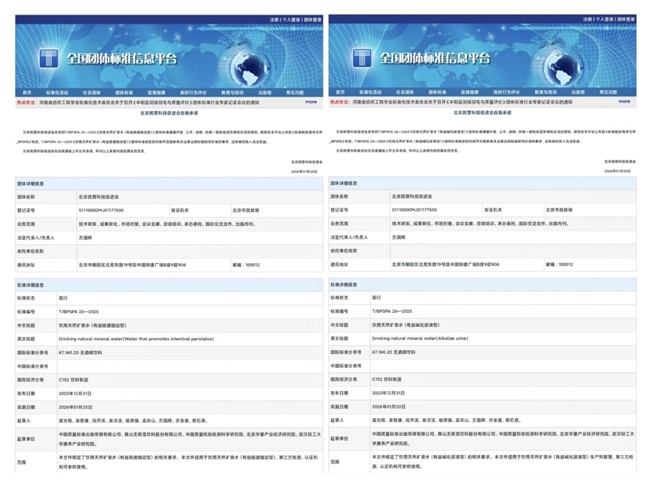
Task: Go to 首页 in right page navigation
Action: [340, 92]
